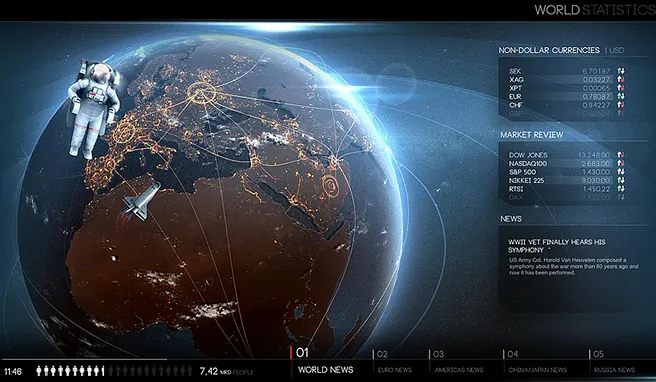656x382 pixels.
Task: Select the Non-Dollar Currencies heading
Action: (x=549, y=50)
